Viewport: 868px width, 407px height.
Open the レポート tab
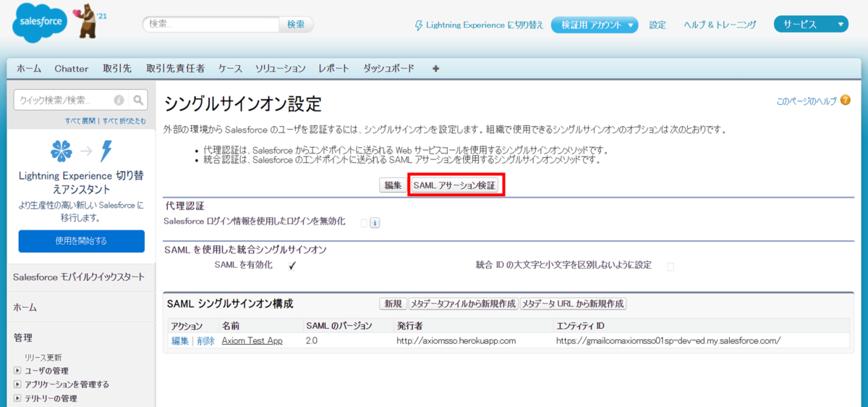(x=333, y=69)
